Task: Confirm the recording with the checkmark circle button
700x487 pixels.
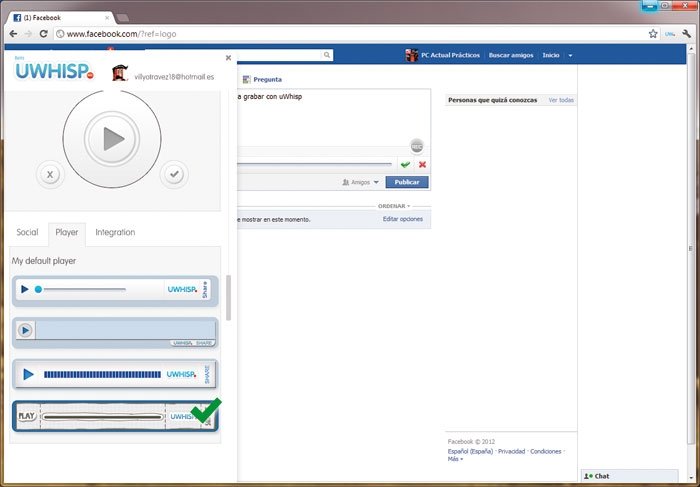Action: (174, 174)
